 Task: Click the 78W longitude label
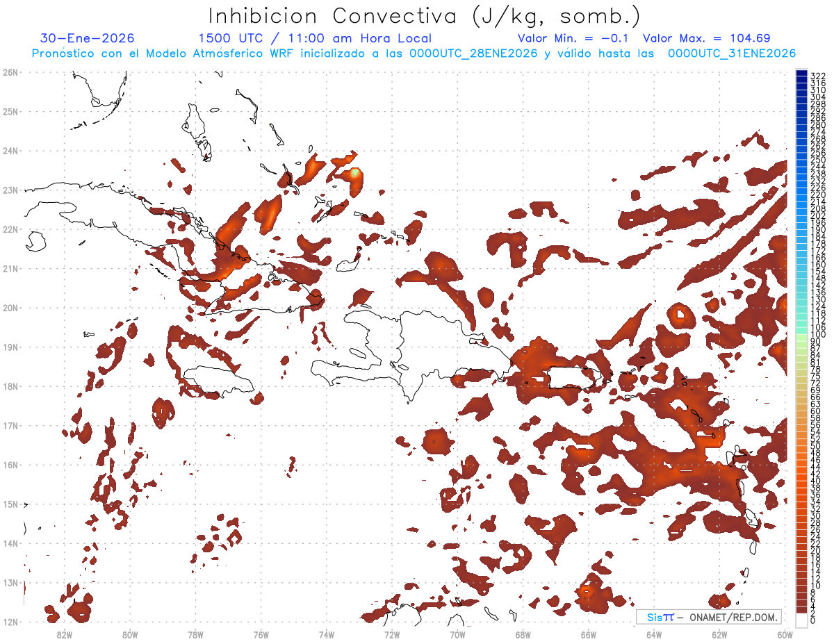click(x=195, y=634)
